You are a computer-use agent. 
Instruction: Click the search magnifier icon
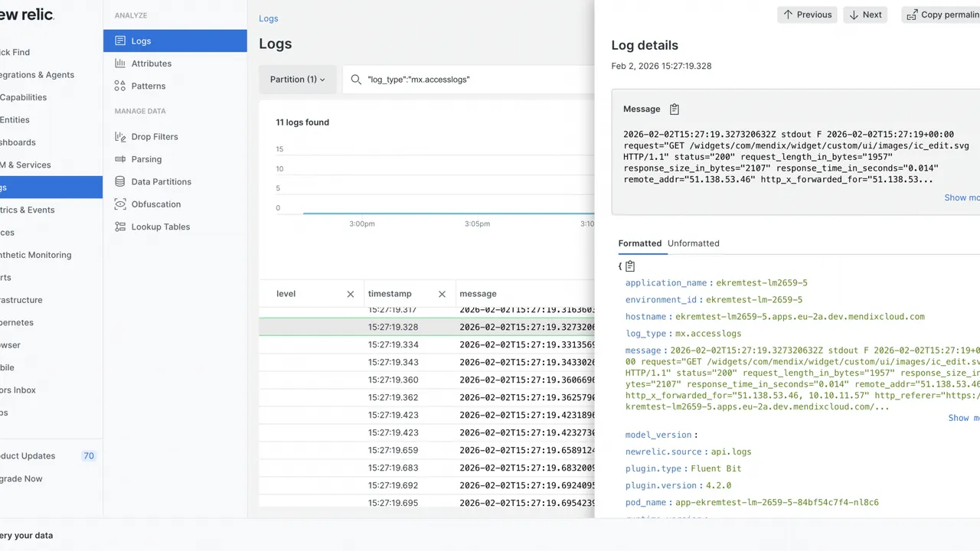[x=356, y=80]
